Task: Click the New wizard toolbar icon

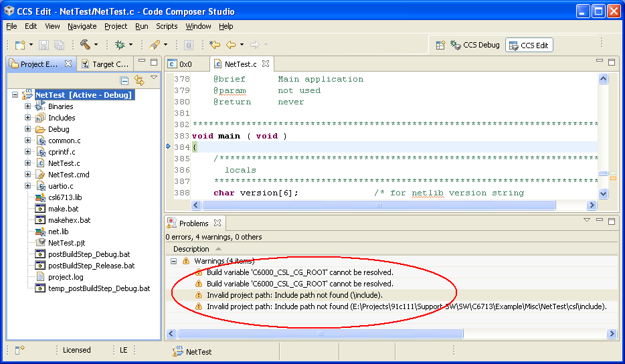Action: [x=20, y=45]
